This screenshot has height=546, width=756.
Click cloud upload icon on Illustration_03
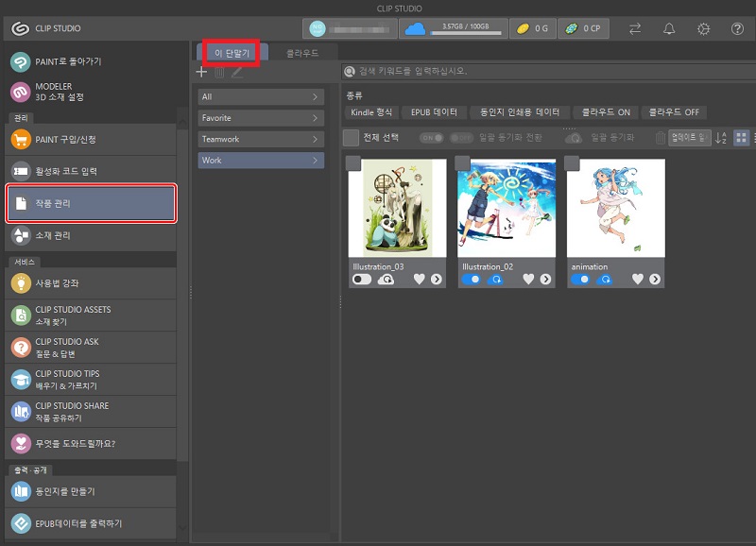(386, 279)
